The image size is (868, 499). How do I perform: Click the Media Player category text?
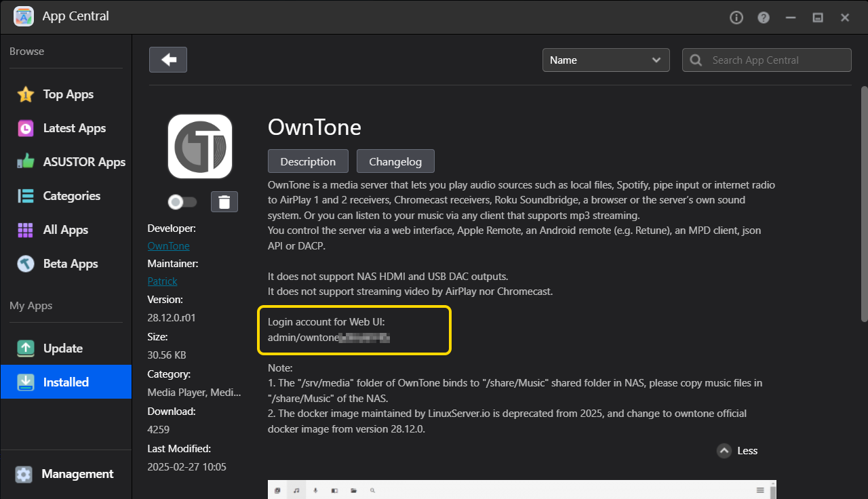pos(194,392)
